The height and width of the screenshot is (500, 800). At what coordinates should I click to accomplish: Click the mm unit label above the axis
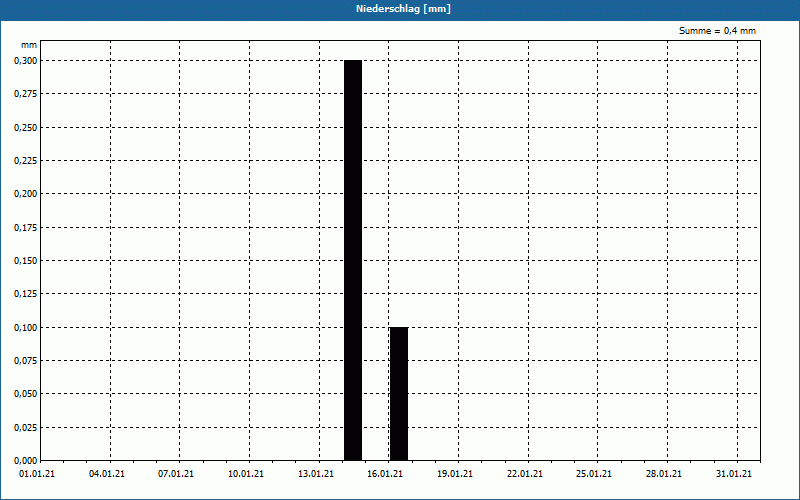[x=29, y=45]
